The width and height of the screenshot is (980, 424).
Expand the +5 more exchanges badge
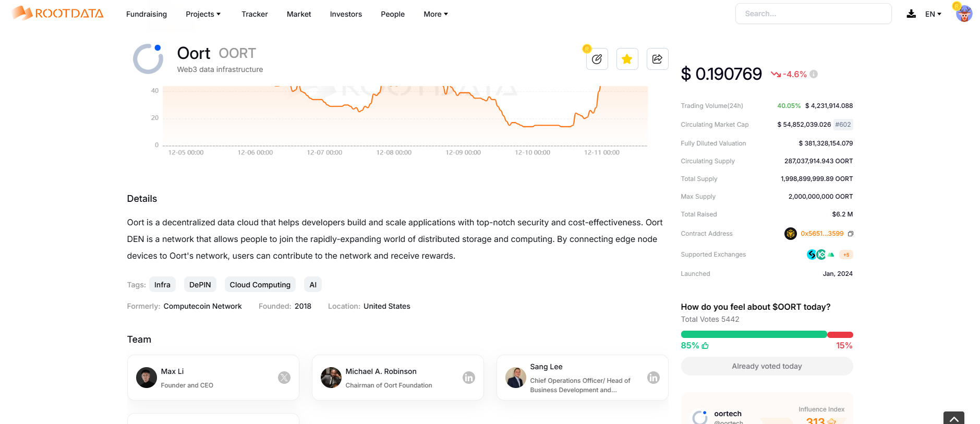[846, 255]
